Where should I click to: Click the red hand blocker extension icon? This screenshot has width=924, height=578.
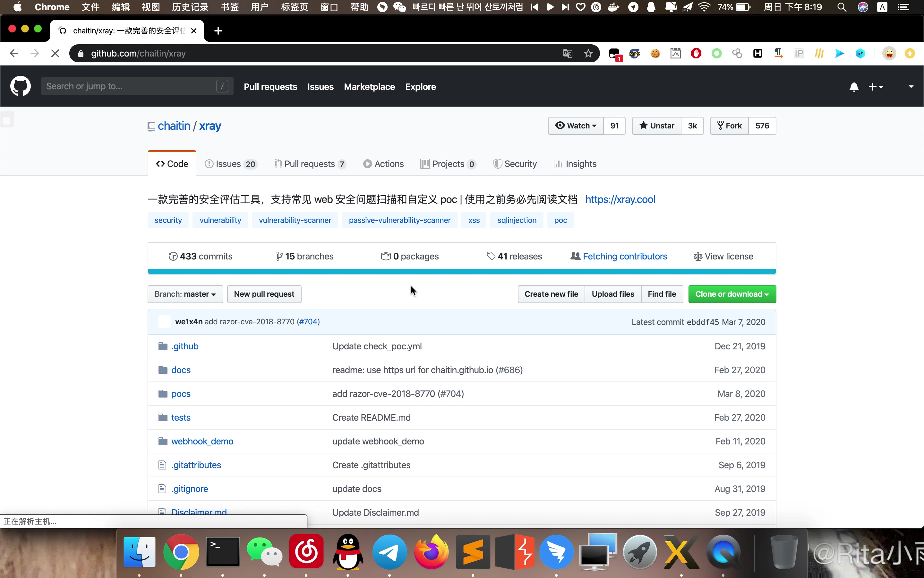(696, 54)
